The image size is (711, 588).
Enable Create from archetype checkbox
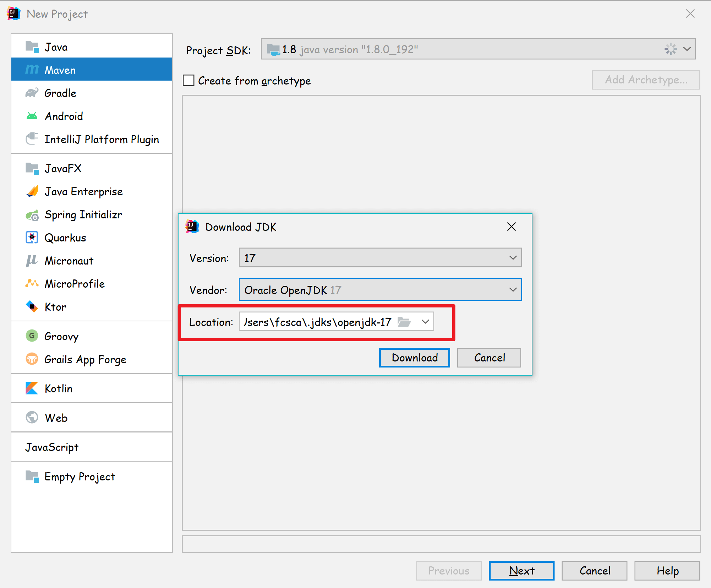coord(188,81)
